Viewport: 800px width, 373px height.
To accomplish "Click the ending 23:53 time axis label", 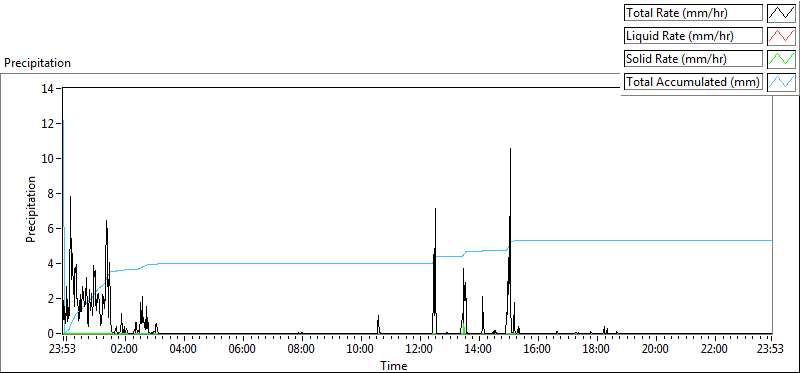I will pos(769,350).
